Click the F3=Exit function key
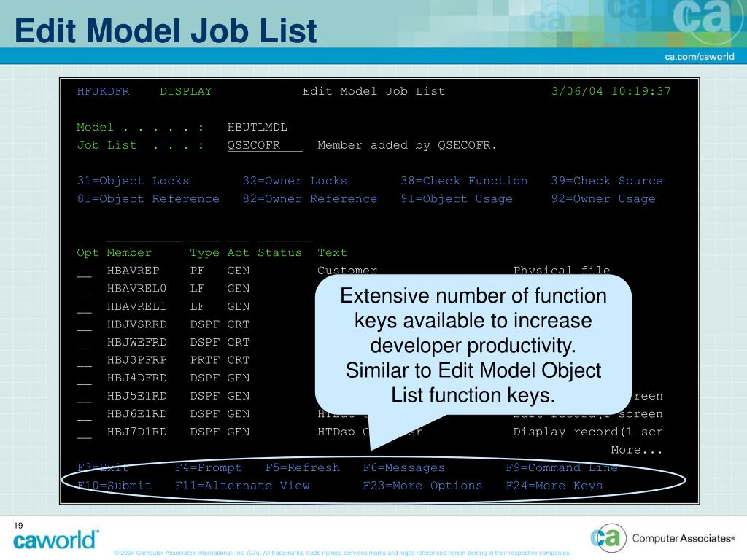747x560 pixels. [x=103, y=467]
